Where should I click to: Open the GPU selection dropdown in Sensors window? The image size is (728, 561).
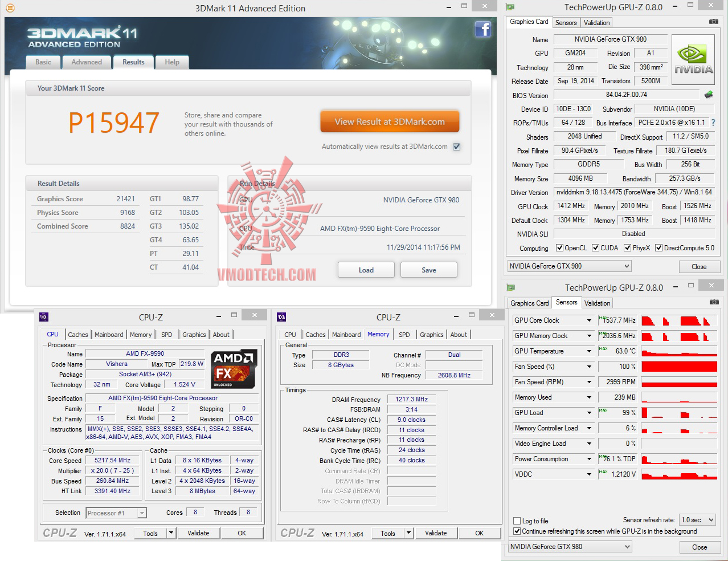coord(569,547)
